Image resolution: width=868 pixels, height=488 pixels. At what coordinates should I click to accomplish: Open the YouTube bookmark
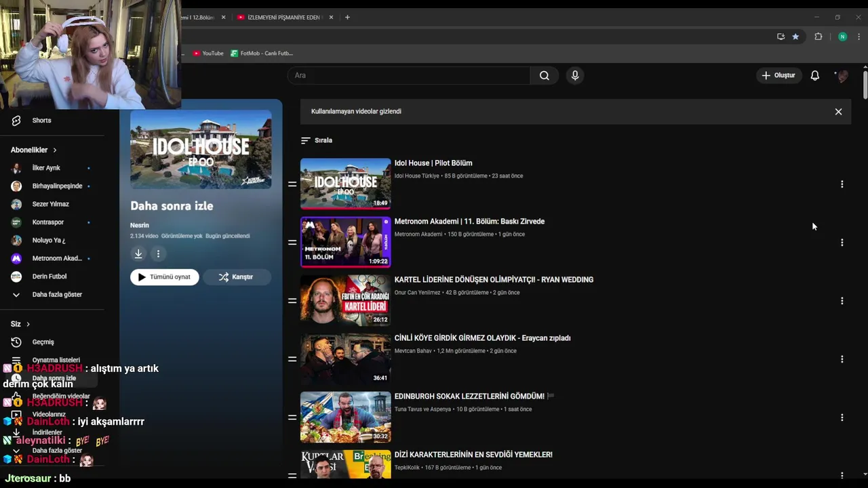(x=208, y=54)
